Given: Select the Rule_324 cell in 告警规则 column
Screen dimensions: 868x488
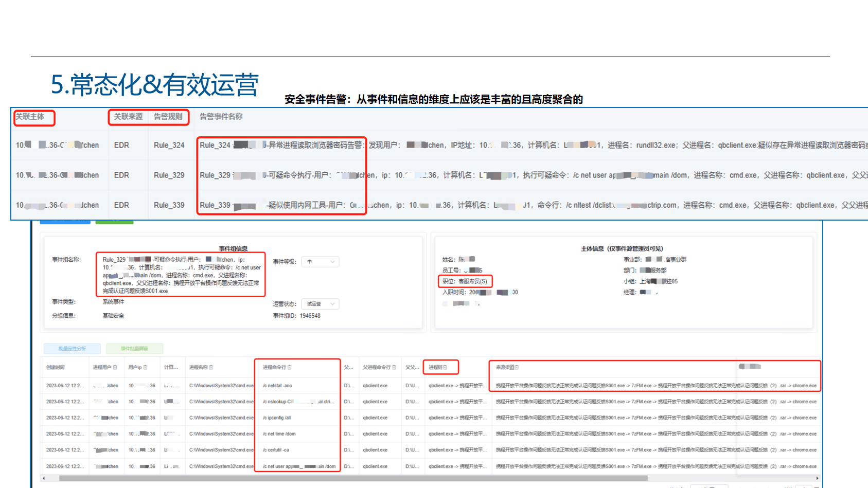Looking at the screenshot, I should (169, 145).
